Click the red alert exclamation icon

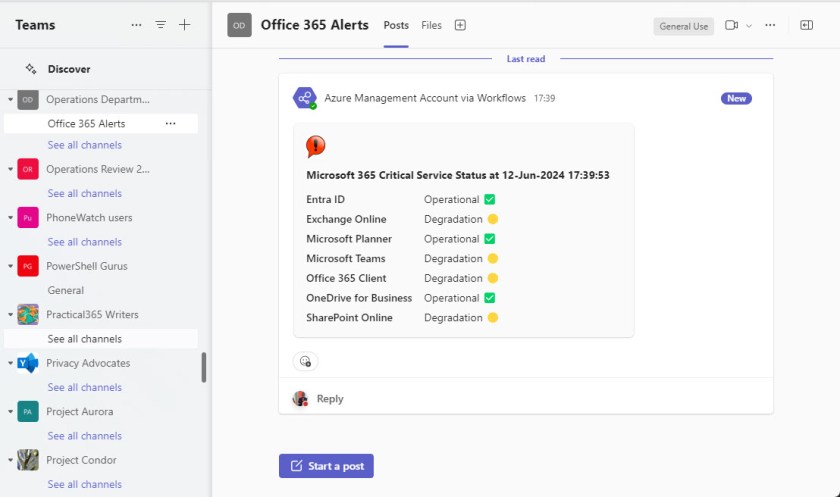click(x=316, y=146)
